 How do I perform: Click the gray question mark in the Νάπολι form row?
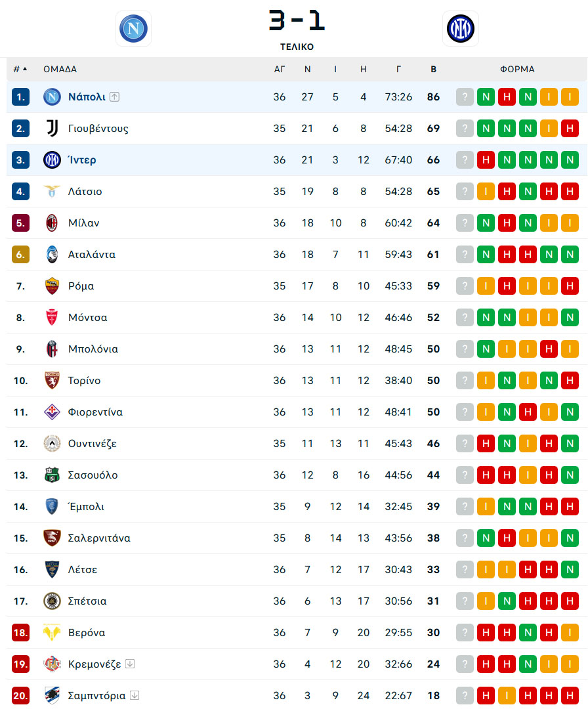[x=465, y=97]
